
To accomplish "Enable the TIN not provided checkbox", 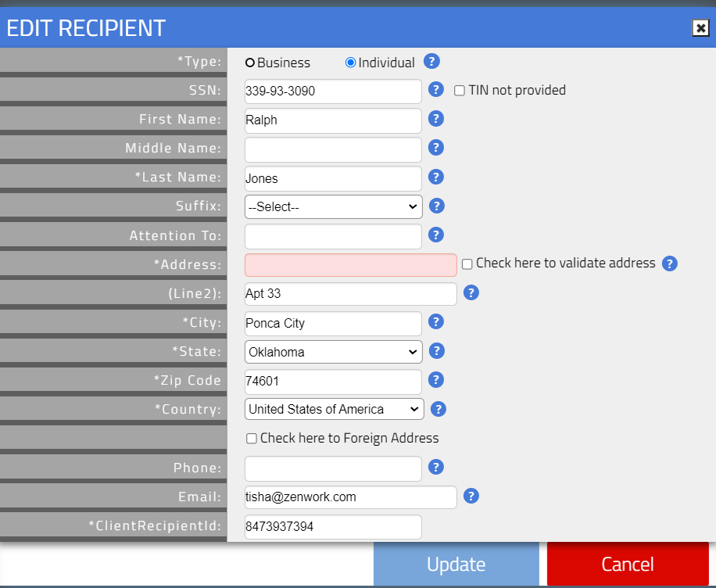I will (459, 90).
